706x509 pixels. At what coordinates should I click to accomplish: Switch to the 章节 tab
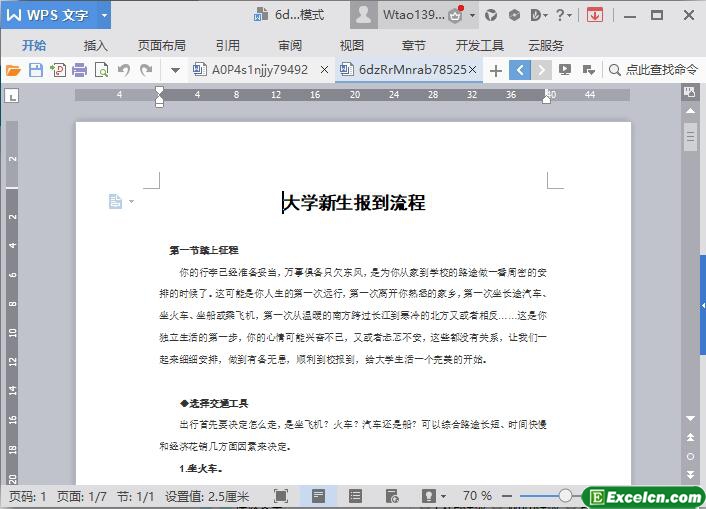coord(413,45)
